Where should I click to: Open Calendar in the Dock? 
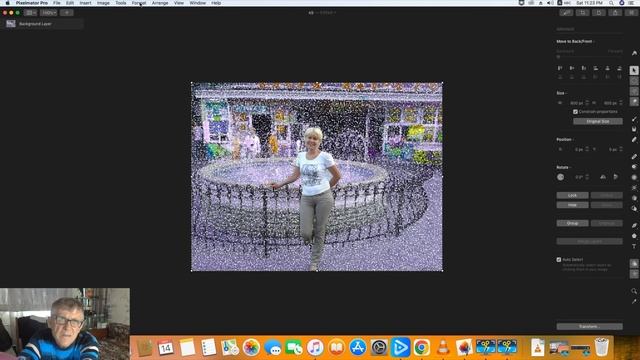point(166,347)
